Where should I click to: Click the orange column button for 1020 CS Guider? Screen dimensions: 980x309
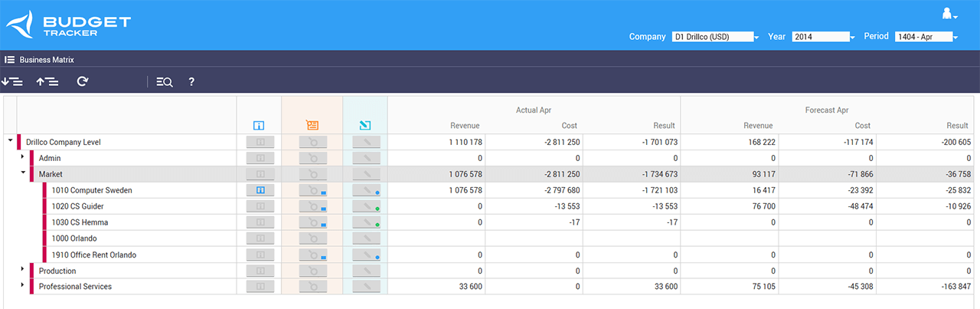[313, 206]
